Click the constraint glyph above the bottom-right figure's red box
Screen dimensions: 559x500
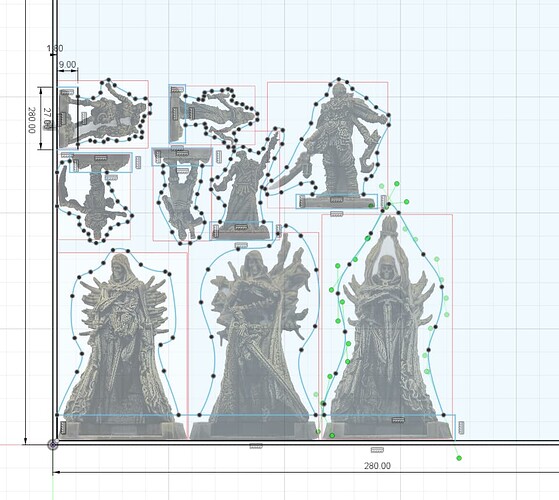337,214
